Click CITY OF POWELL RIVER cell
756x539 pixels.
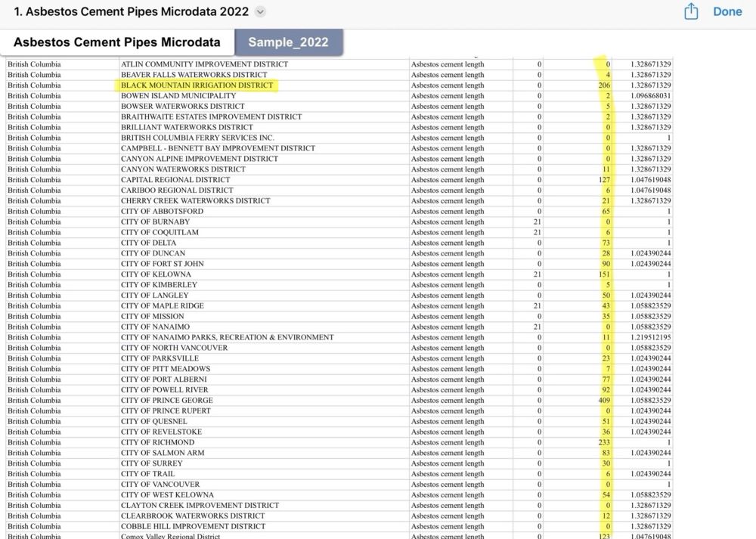pos(264,390)
